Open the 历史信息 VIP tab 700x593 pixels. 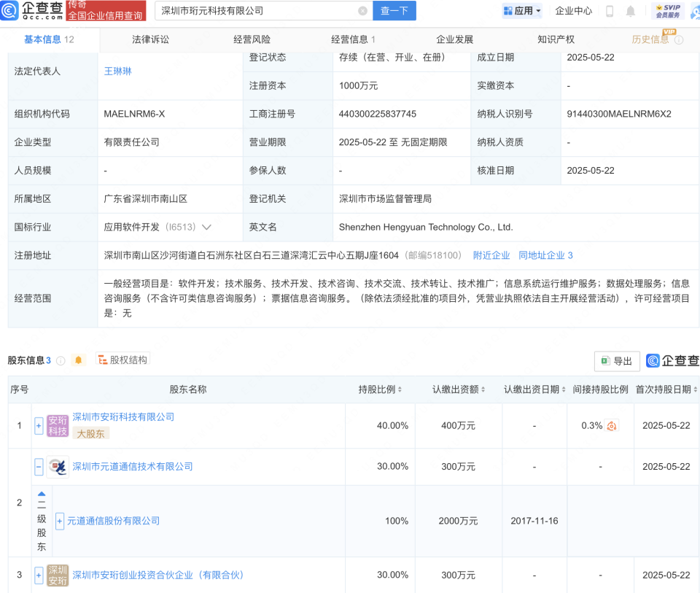click(650, 39)
